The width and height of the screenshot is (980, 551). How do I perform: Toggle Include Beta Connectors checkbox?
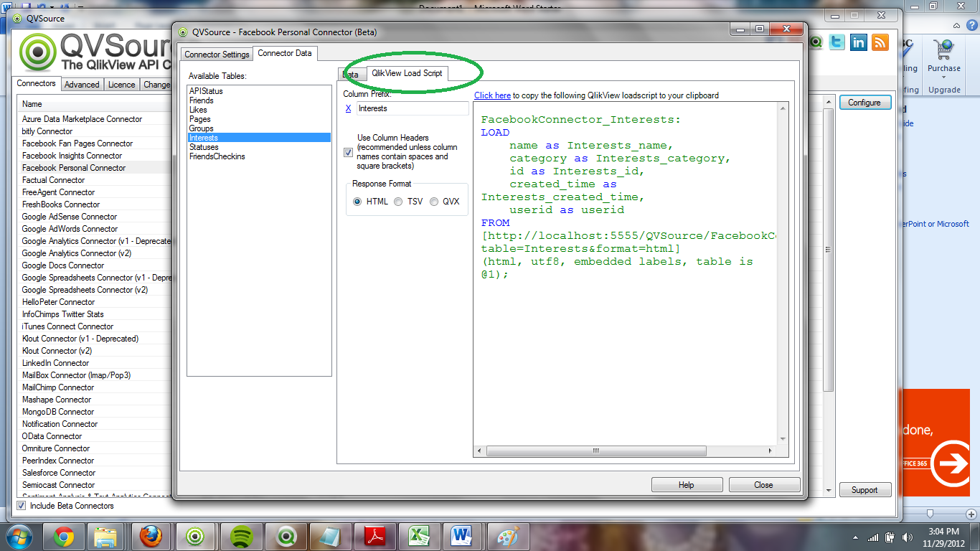(x=22, y=506)
